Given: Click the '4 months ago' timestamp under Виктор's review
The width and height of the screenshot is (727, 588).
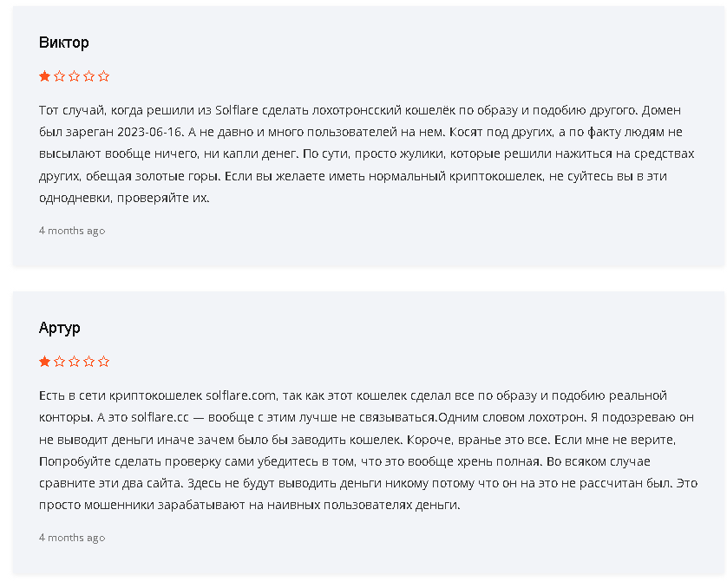Looking at the screenshot, I should coord(72,231).
